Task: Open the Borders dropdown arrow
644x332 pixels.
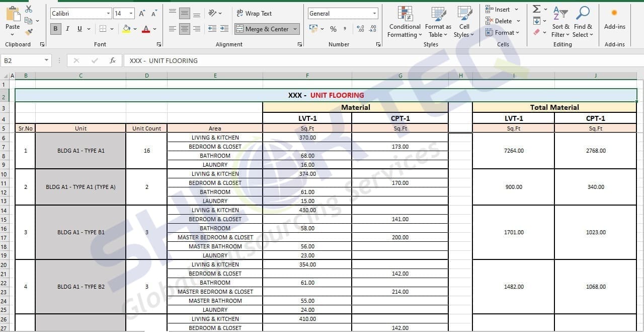Action: pyautogui.click(x=111, y=29)
